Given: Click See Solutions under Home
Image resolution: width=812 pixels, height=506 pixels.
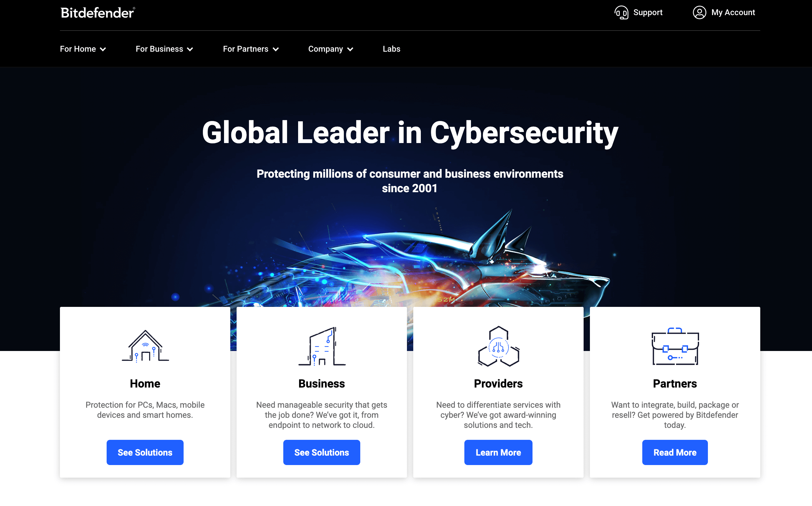Looking at the screenshot, I should (x=145, y=452).
